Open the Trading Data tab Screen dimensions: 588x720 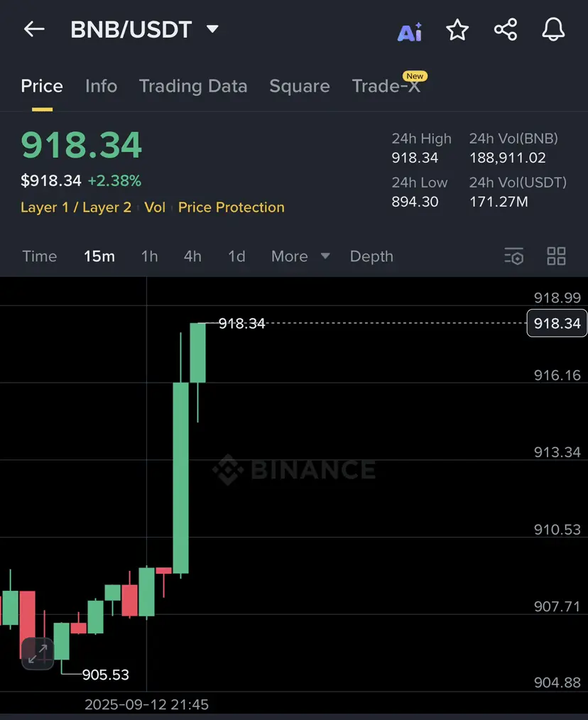[x=193, y=87]
